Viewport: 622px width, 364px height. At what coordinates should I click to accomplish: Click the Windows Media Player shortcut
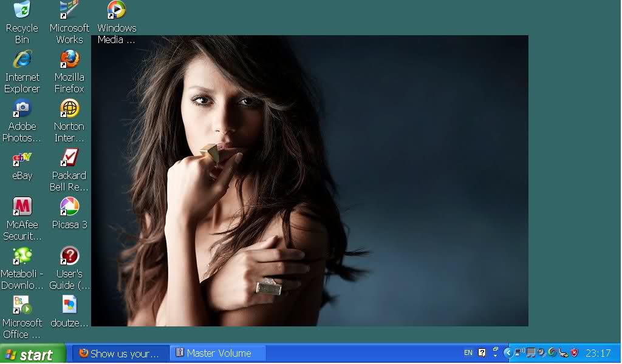tap(116, 10)
